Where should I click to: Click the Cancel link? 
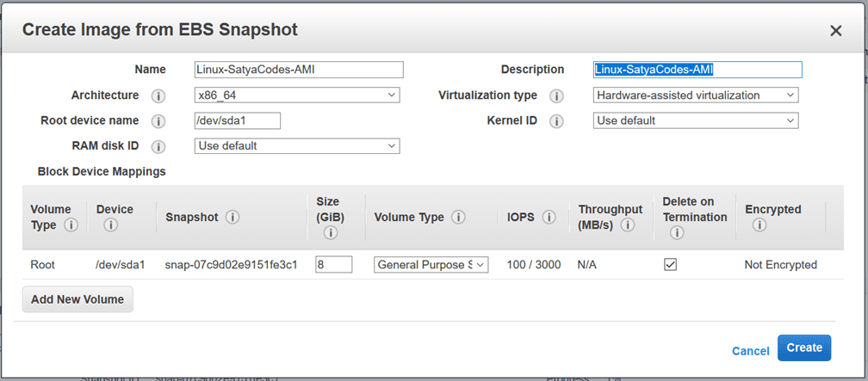pos(750,351)
